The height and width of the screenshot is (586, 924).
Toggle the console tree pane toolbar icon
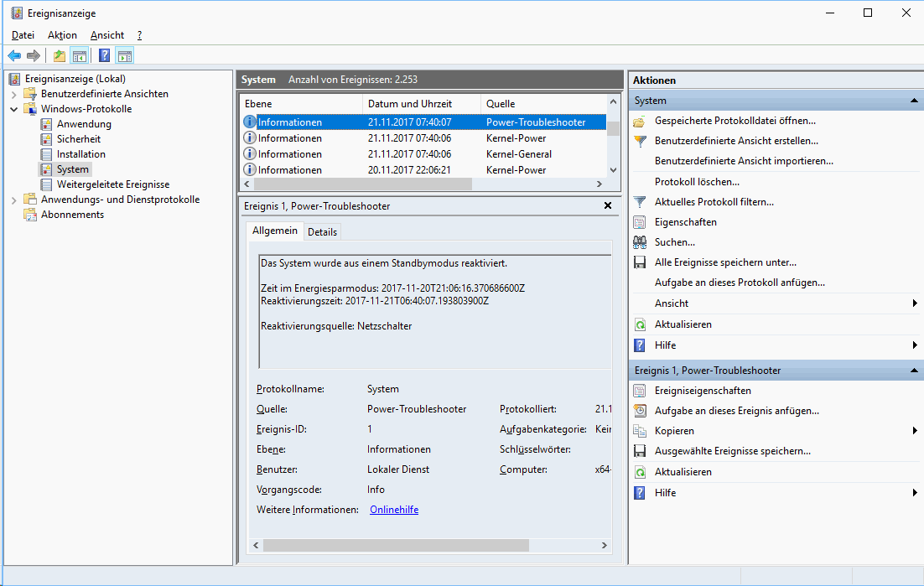[x=80, y=56]
